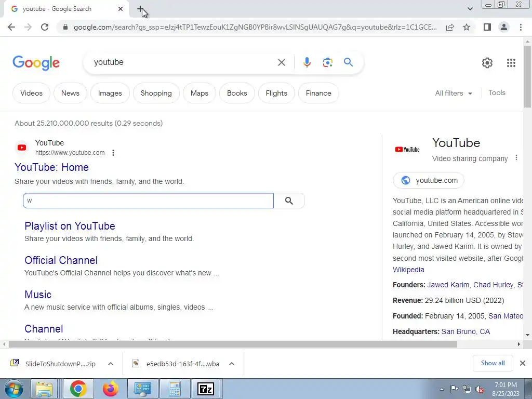Click the browser back arrow
532x399 pixels.
click(11, 27)
